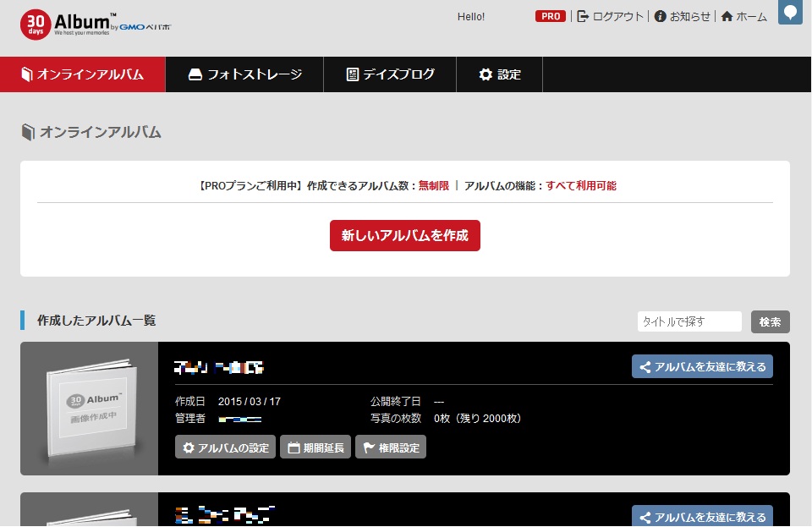Click the PRO badge in header
812x527 pixels.
coord(551,16)
